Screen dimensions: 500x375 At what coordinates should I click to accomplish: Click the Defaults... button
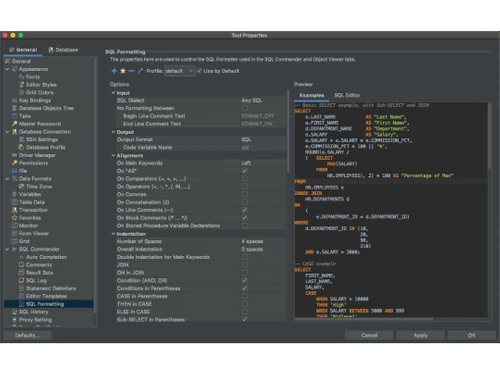coord(27,335)
